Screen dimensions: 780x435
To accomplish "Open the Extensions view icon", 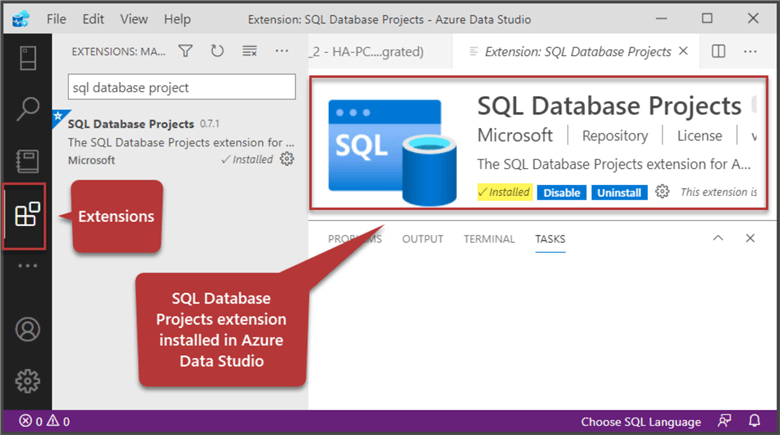I will [x=27, y=214].
